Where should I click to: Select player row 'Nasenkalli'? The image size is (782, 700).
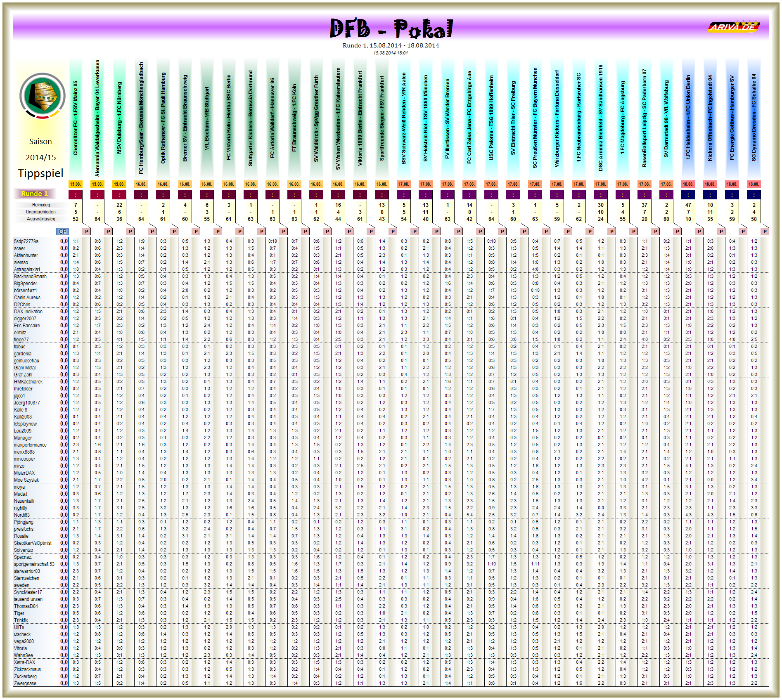(391, 501)
